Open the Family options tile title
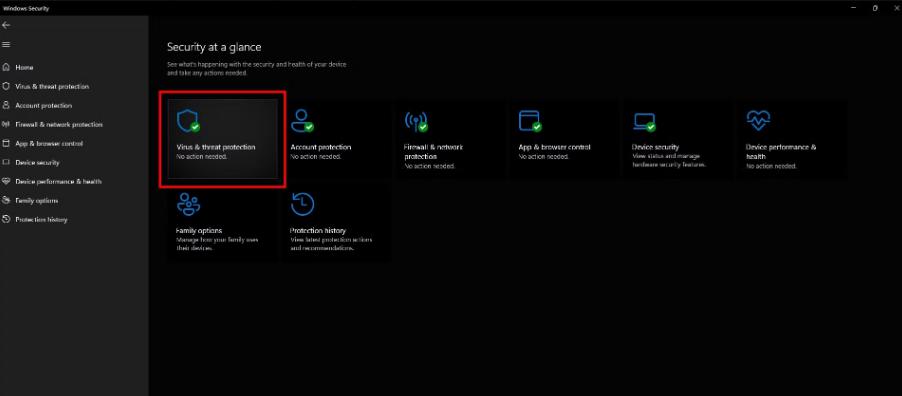 click(198, 231)
